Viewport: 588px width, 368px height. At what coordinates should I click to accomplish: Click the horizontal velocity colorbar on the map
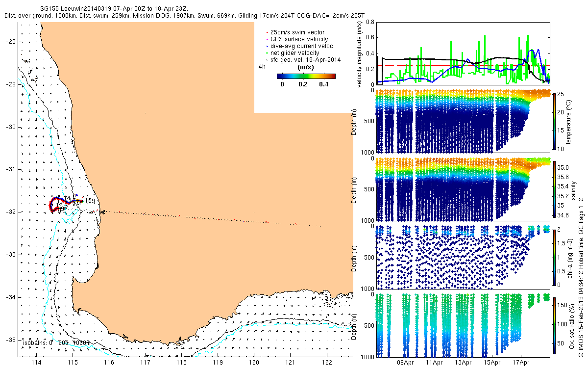pyautogui.click(x=306, y=76)
